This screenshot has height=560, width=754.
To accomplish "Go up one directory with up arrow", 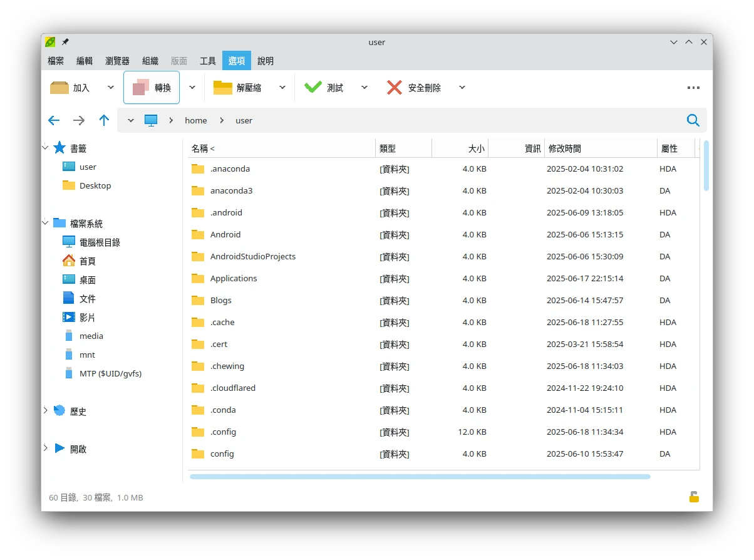I will coord(104,120).
